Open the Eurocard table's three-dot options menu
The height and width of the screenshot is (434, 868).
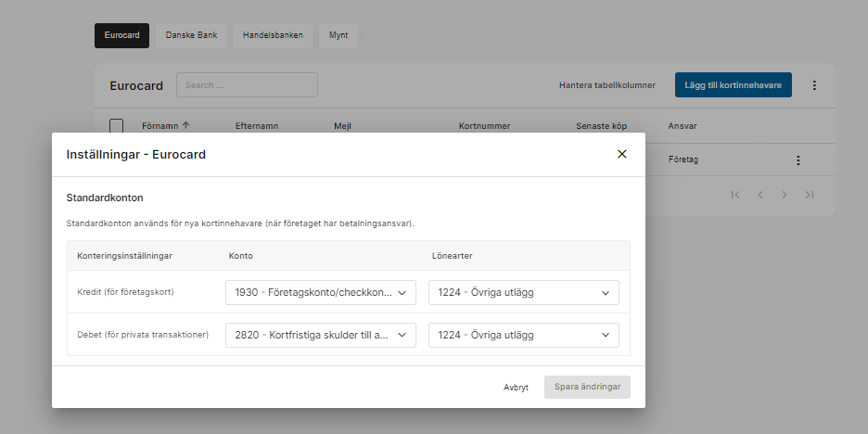pyautogui.click(x=814, y=85)
